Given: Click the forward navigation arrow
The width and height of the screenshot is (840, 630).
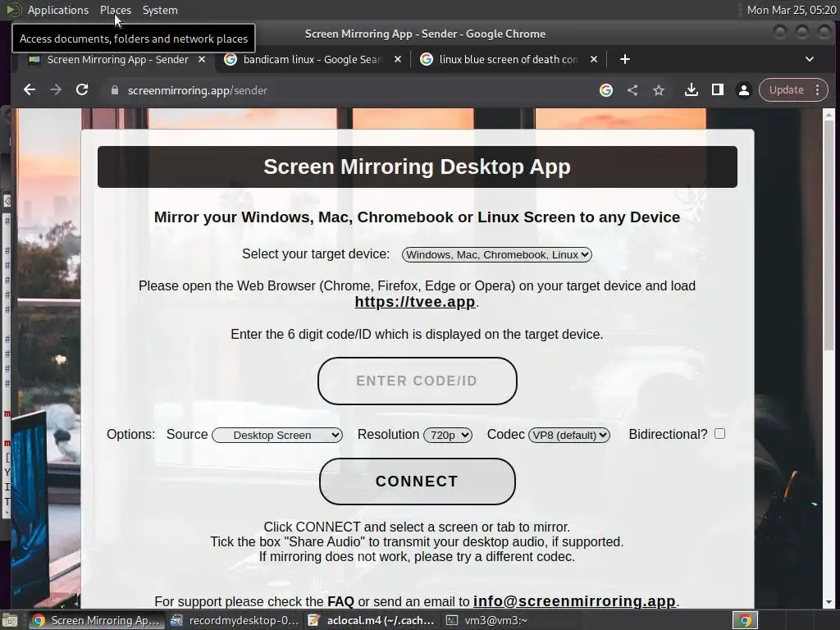Looking at the screenshot, I should [x=56, y=90].
